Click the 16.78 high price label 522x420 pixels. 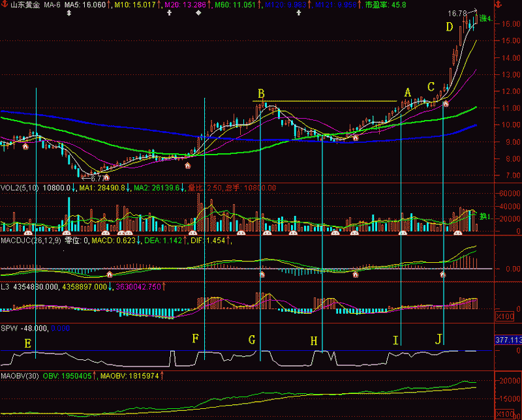pos(457,13)
